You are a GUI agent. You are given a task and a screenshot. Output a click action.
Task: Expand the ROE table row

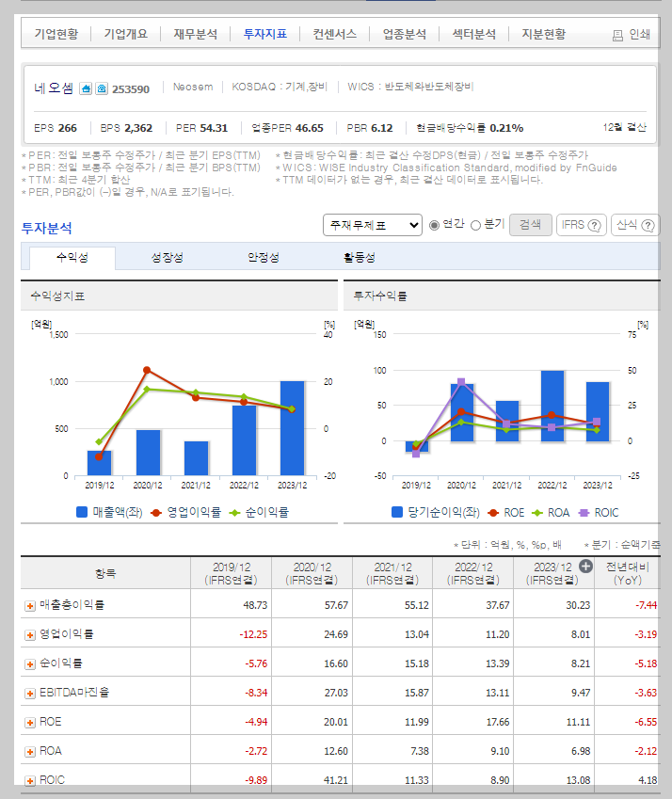[30, 723]
